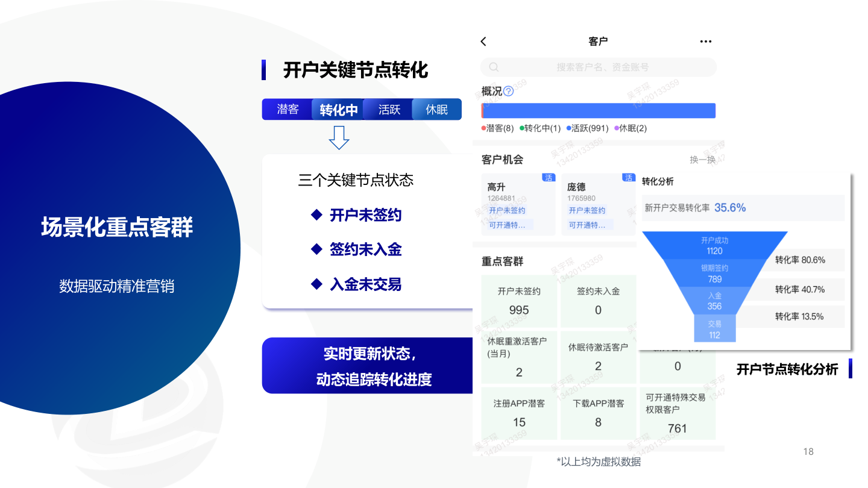868x488 pixels.
Task: Open the 休眠待激活客户 tile
Action: [598, 357]
